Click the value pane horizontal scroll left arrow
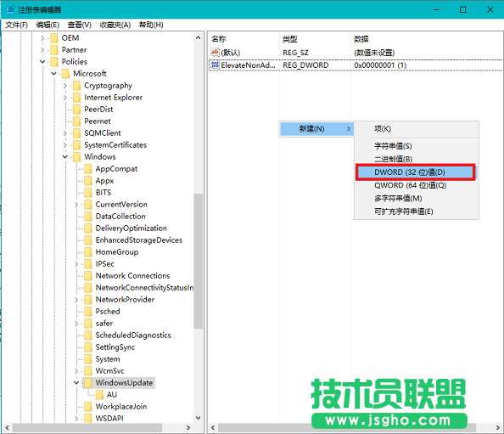 213,427
